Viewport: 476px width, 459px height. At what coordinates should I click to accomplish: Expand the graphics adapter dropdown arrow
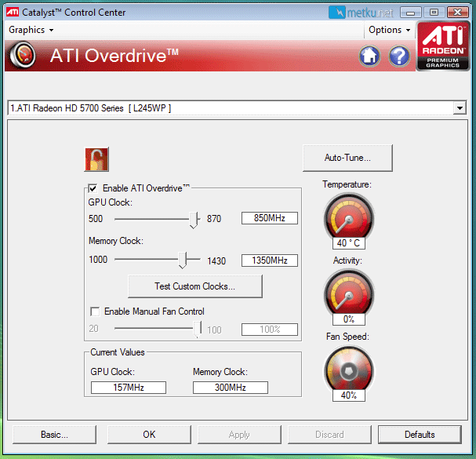pyautogui.click(x=460, y=107)
